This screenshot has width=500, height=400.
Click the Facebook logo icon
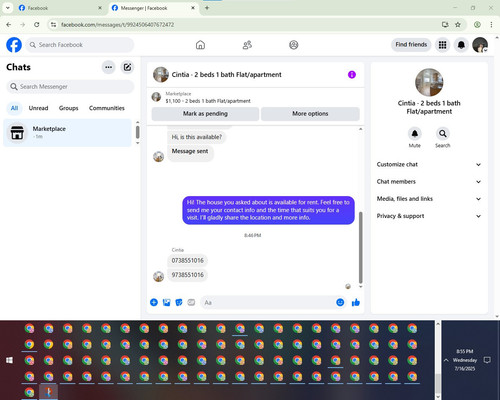[x=14, y=45]
